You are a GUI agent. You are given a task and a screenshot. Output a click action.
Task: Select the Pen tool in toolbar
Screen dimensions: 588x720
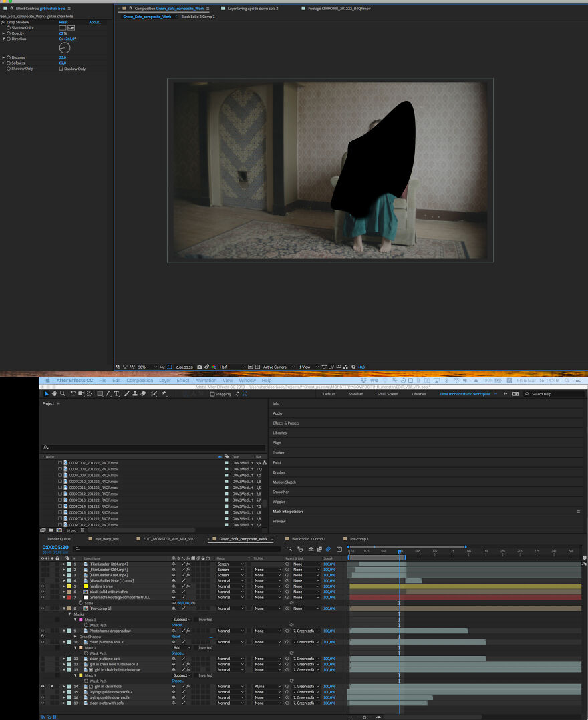[108, 394]
